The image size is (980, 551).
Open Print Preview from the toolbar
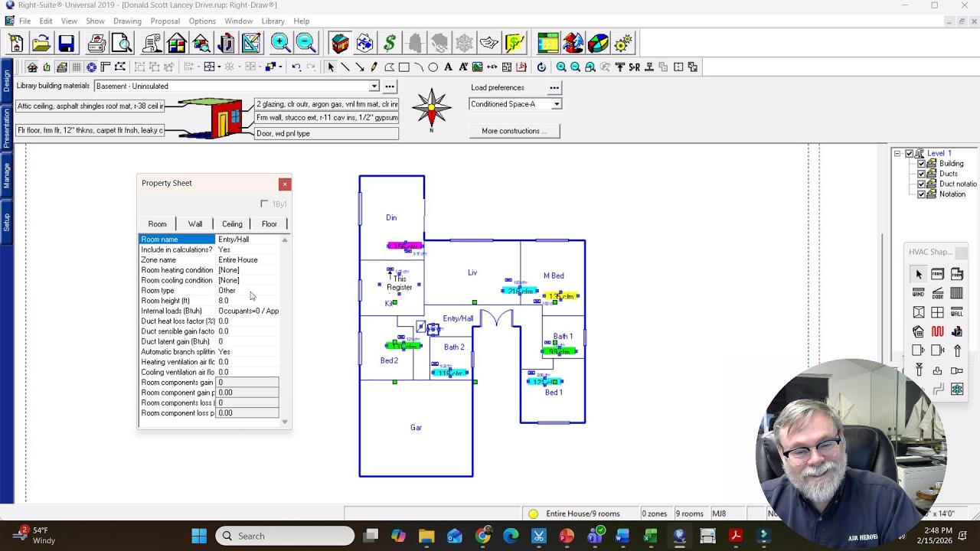(x=122, y=43)
